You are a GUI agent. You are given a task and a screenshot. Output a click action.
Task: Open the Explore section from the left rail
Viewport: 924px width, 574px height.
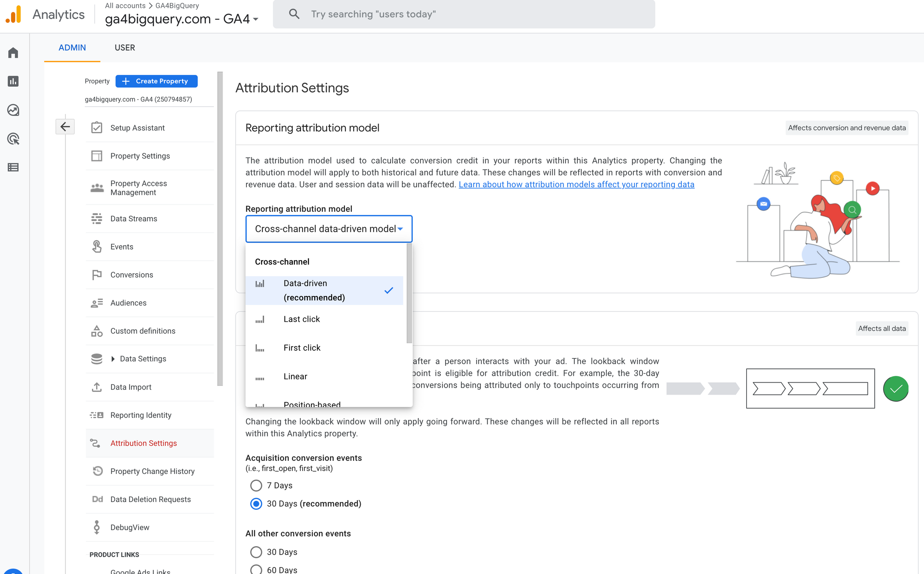(x=13, y=110)
